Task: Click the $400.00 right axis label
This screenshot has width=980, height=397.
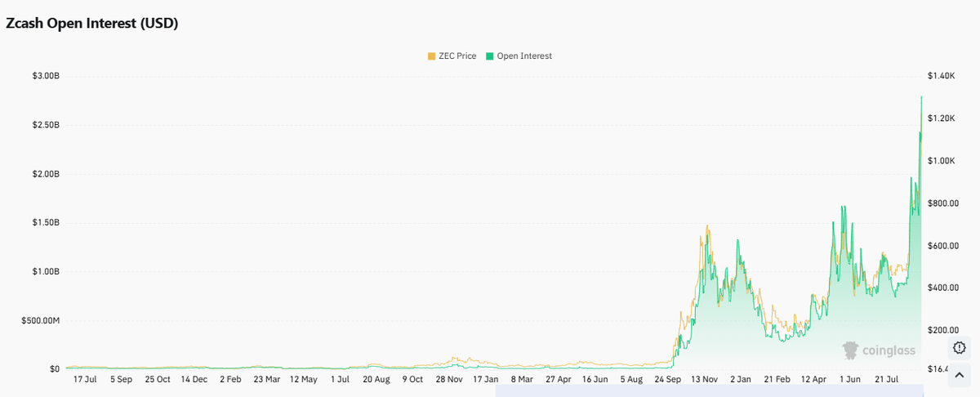Action: point(942,288)
